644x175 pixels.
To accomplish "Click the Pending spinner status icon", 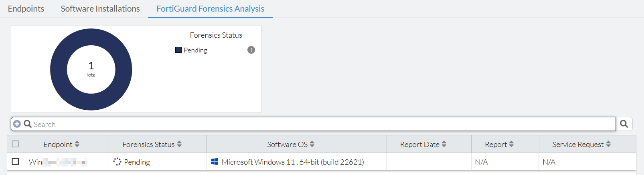I will tap(117, 162).
